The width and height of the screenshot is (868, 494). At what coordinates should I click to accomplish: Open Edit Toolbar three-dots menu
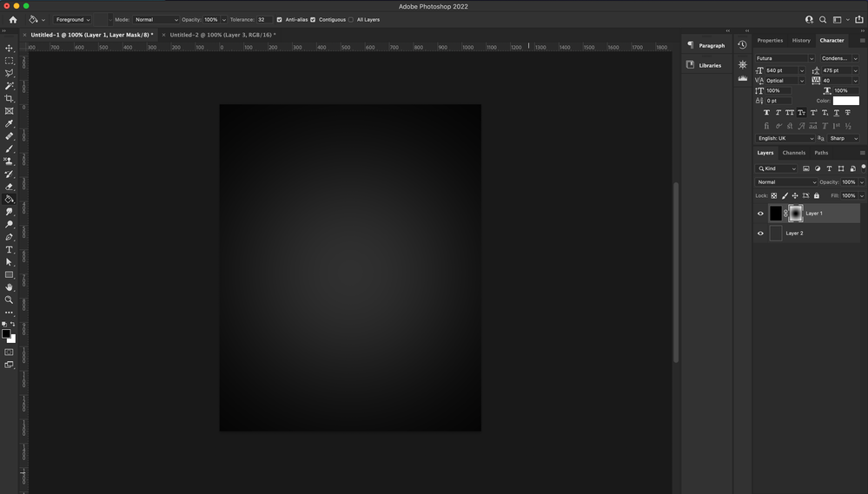tap(9, 313)
